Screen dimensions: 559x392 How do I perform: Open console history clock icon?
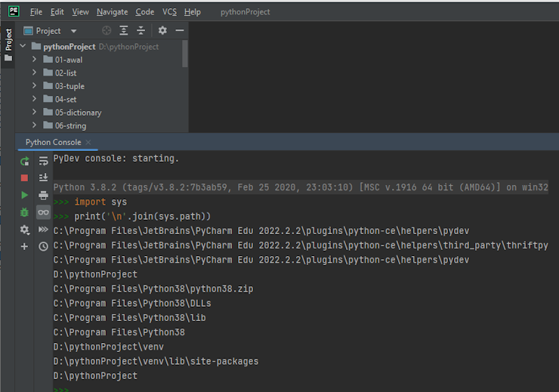coord(43,246)
